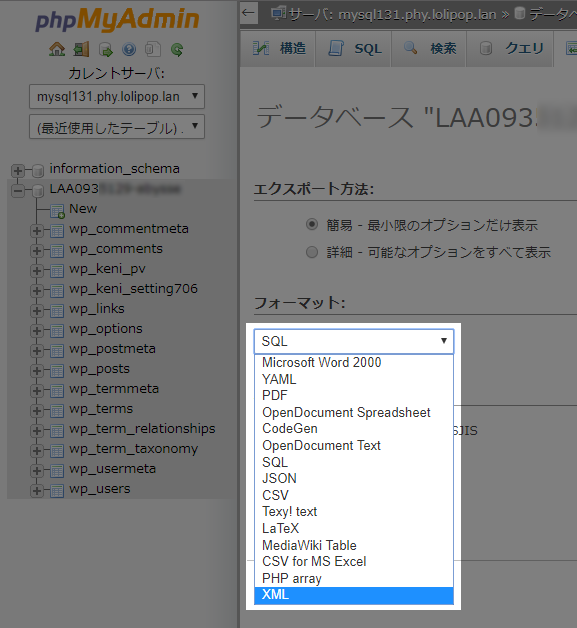Switch to the クエリ tab

[x=511, y=49]
